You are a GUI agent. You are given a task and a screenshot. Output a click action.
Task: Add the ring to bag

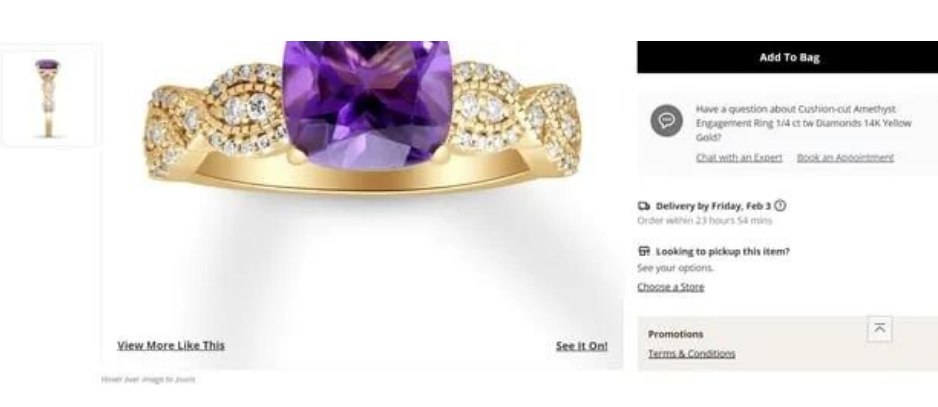coord(787,57)
